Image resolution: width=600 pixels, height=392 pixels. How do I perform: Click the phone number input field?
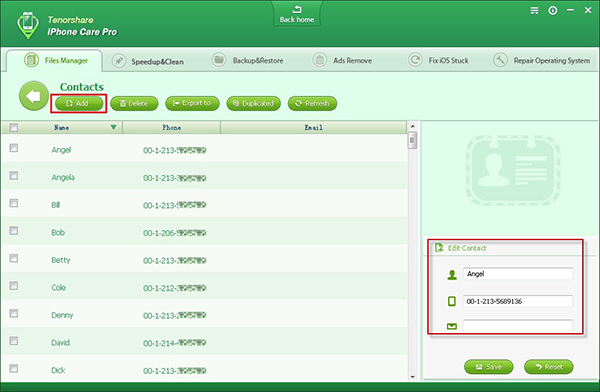coord(518,301)
